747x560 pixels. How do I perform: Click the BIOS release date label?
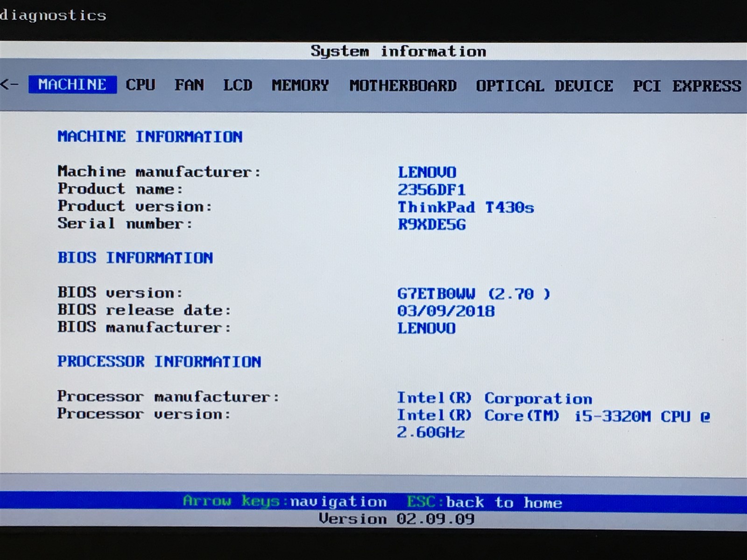(x=144, y=310)
